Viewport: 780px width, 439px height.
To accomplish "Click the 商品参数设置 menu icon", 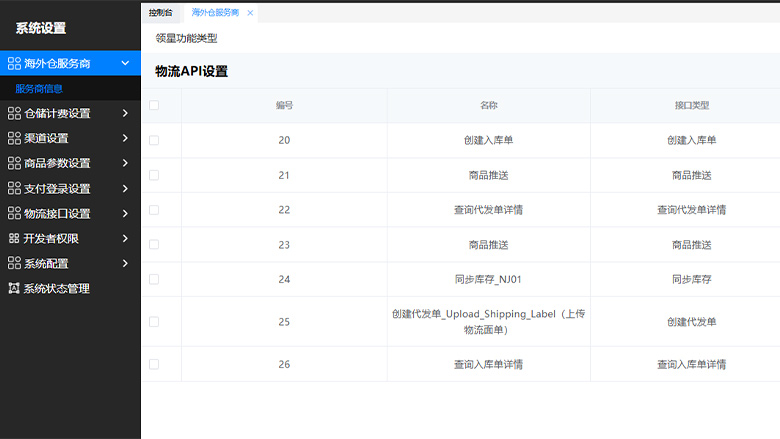I will [14, 163].
